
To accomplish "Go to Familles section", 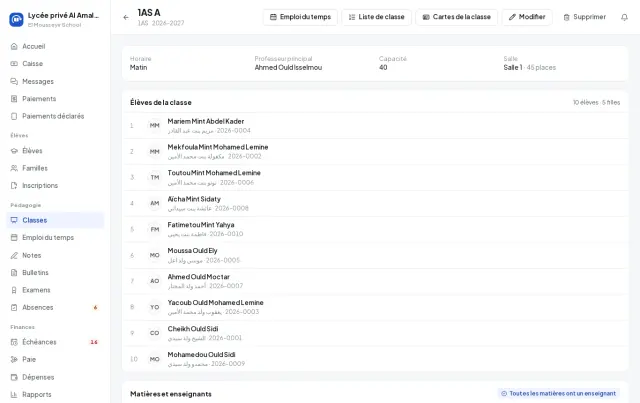I will coord(55,168).
